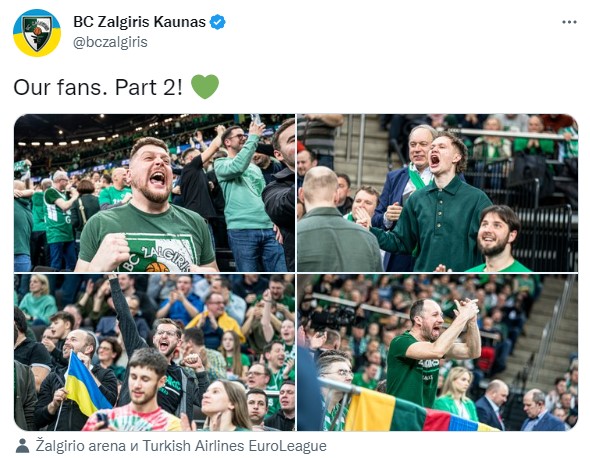Click the BC Žalgiris logo on fan's shirt
The width and height of the screenshot is (590, 458).
pyautogui.click(x=157, y=253)
